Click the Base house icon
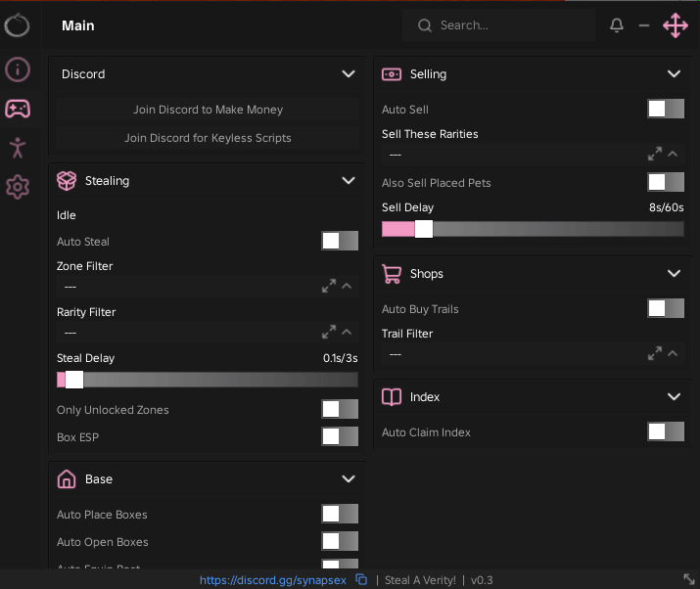 (67, 479)
